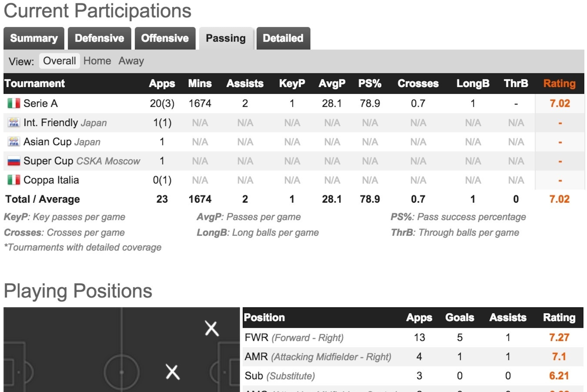Open the Defensive tab

tap(100, 38)
